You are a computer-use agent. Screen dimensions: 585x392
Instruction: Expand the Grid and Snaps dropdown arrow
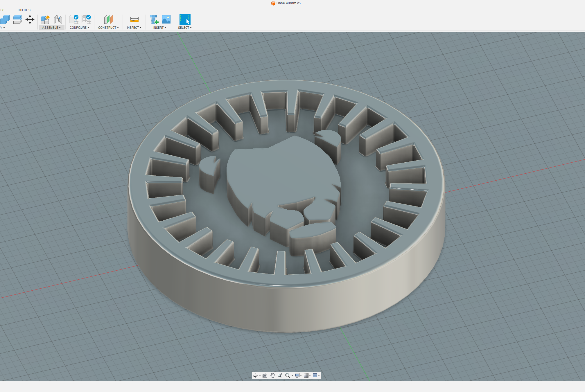(x=310, y=375)
